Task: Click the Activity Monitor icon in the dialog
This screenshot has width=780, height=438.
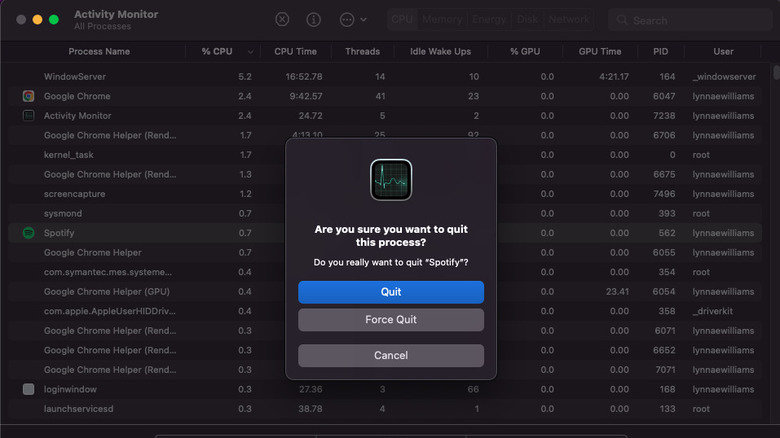Action: (391, 180)
